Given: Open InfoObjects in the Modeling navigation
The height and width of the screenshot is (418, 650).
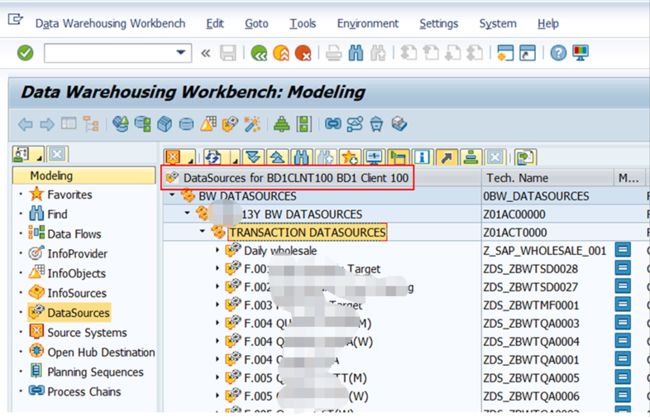Looking at the screenshot, I should [x=76, y=274].
